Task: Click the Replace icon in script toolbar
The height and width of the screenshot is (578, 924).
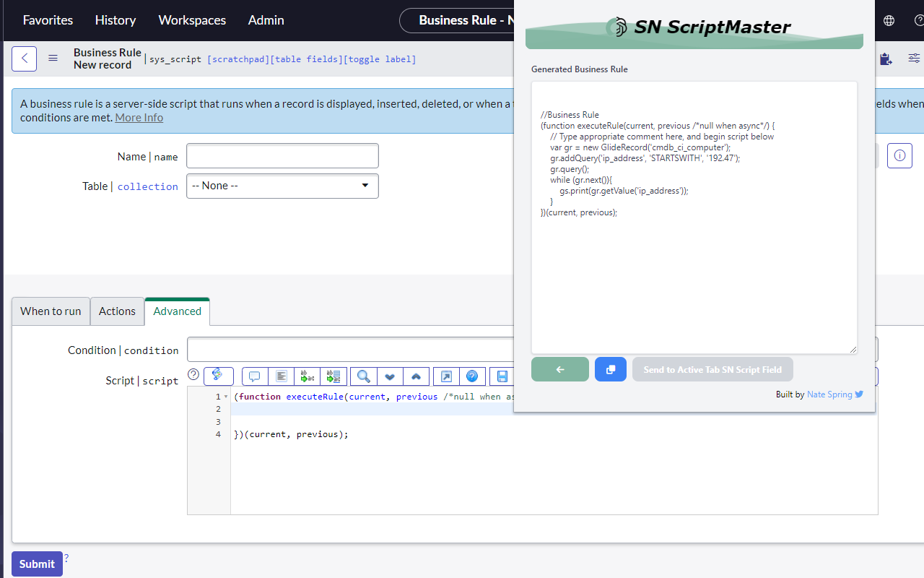Action: 307,376
